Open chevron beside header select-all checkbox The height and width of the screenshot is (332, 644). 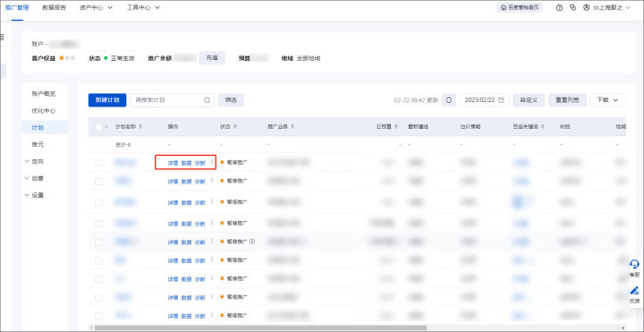click(107, 127)
